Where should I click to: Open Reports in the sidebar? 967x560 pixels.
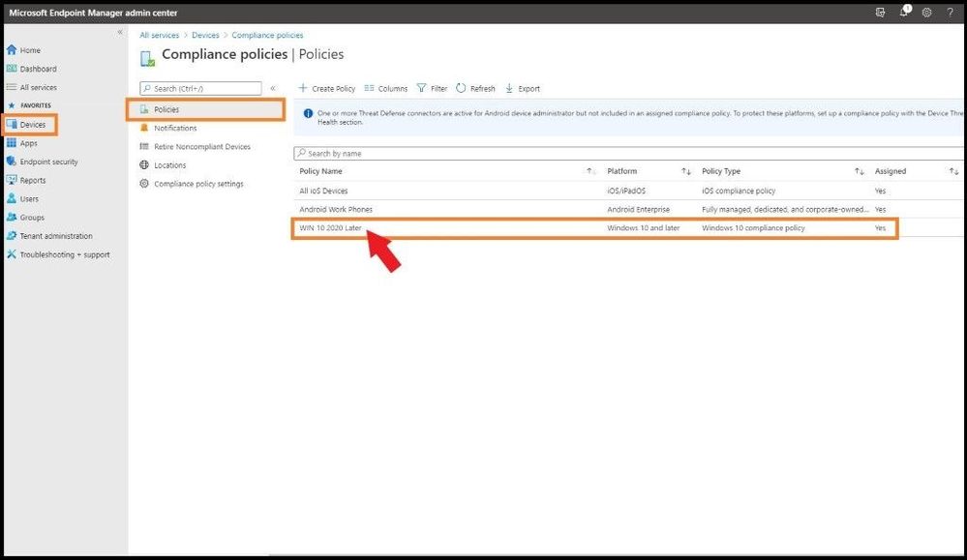pos(26,180)
